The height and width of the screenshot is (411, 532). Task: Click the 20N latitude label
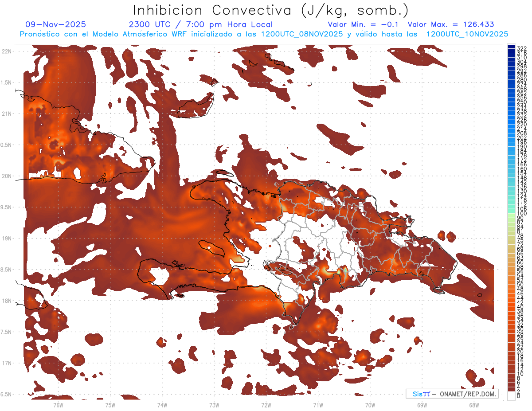tap(7, 176)
